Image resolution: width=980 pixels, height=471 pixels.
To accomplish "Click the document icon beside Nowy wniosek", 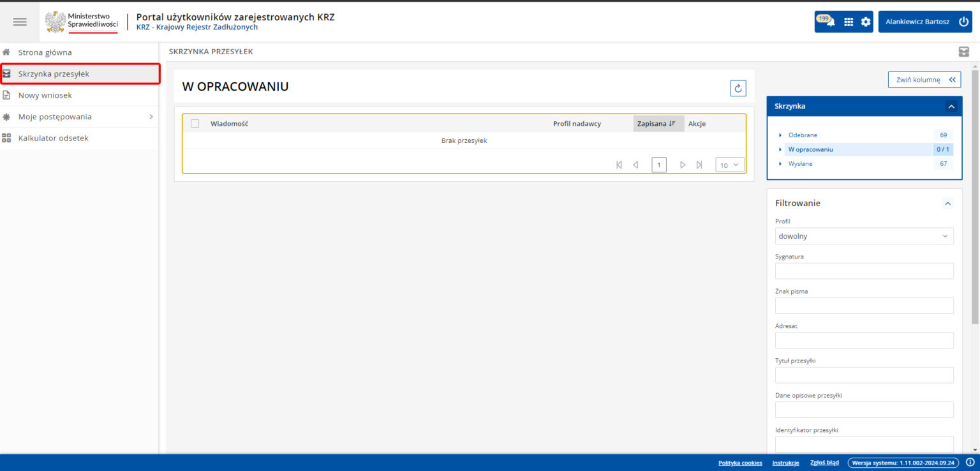I will 6,95.
